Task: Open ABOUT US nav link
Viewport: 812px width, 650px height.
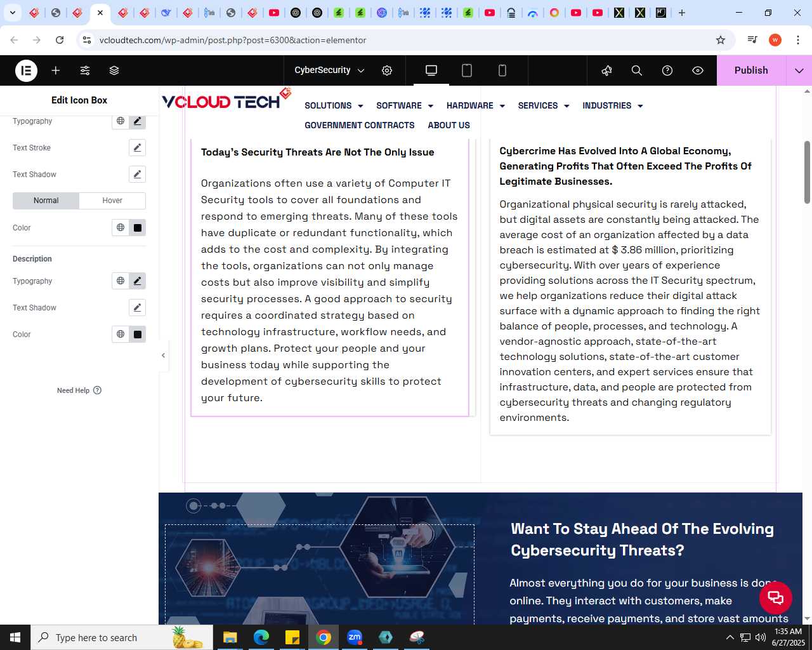Action: click(449, 126)
